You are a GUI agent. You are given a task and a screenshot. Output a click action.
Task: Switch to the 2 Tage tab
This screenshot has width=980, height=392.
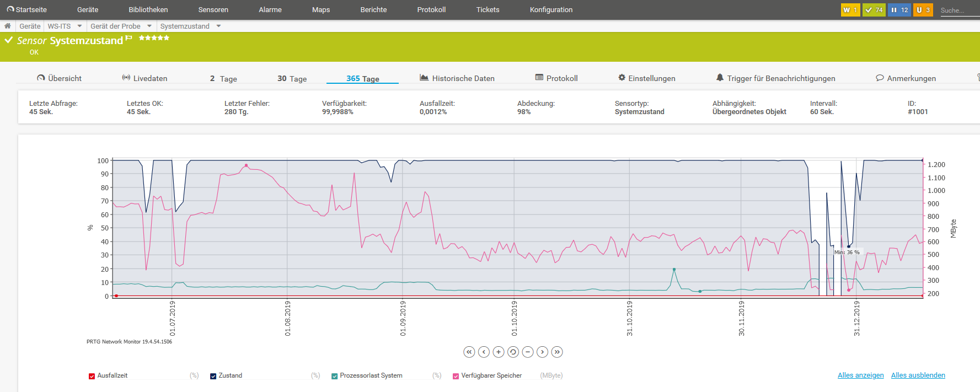(x=223, y=79)
